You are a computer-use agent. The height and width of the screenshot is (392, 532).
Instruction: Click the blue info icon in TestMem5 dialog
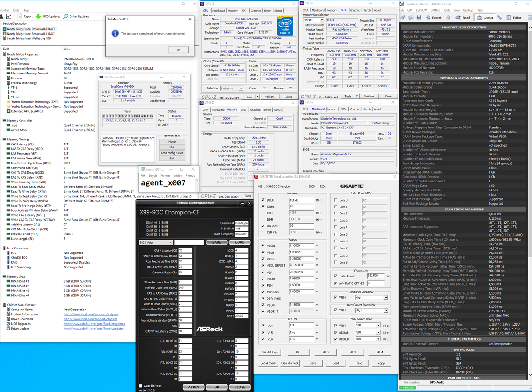coord(116,33)
